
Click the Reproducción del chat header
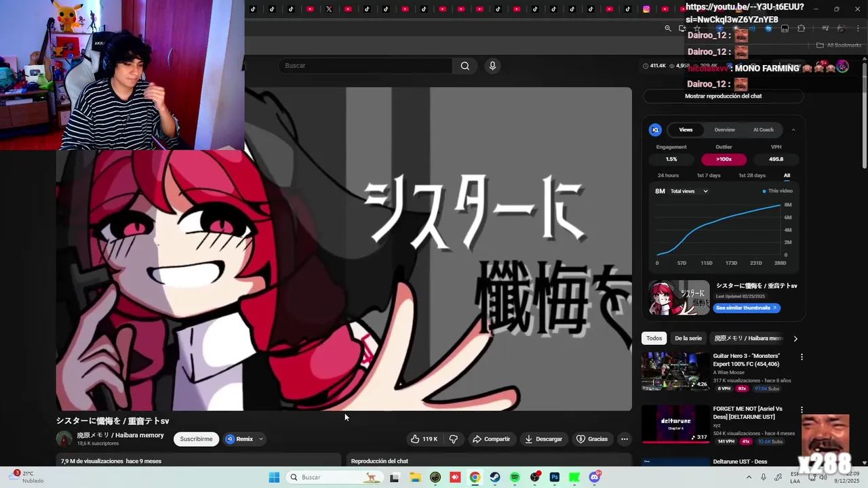tap(380, 461)
